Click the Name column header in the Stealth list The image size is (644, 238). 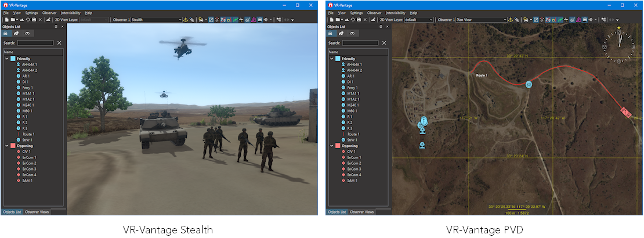[33, 52]
